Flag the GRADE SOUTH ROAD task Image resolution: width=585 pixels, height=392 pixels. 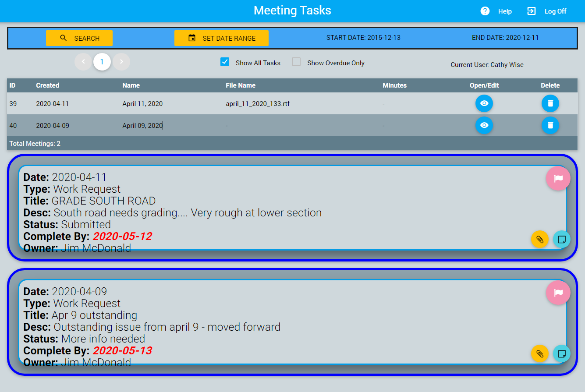558,178
